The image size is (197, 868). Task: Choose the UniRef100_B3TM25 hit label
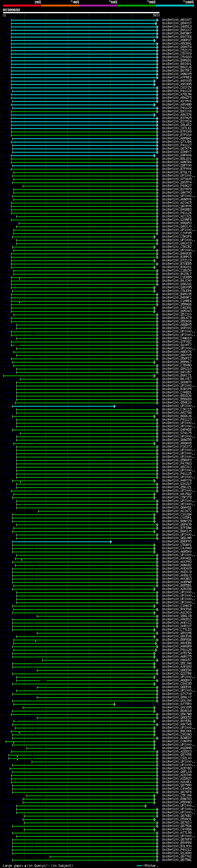(x=177, y=118)
